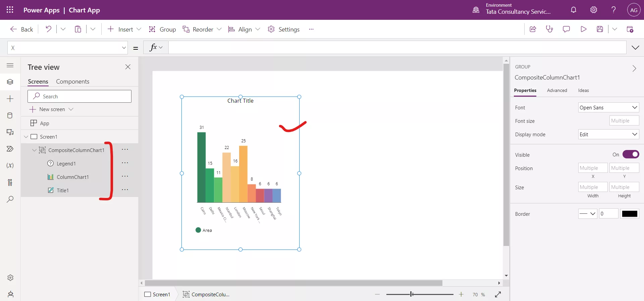Save the app with the disk icon
Image resolution: width=644 pixels, height=301 pixels.
pos(600,29)
